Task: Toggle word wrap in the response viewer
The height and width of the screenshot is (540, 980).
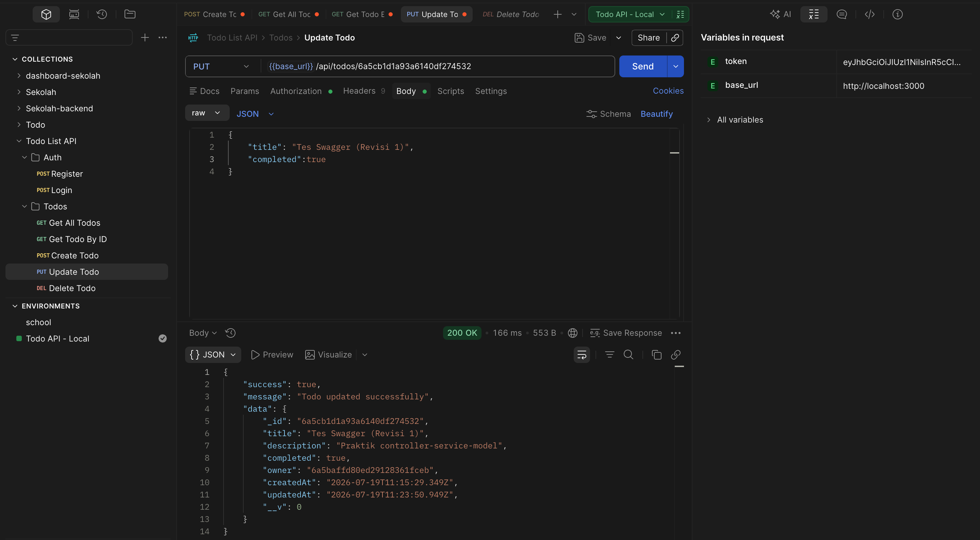Action: 582,355
